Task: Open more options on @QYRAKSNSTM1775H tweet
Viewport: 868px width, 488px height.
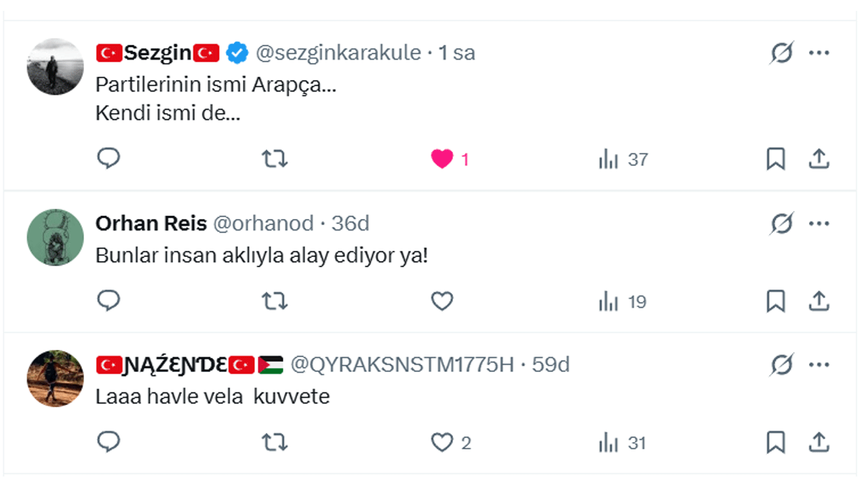Action: 819,365
